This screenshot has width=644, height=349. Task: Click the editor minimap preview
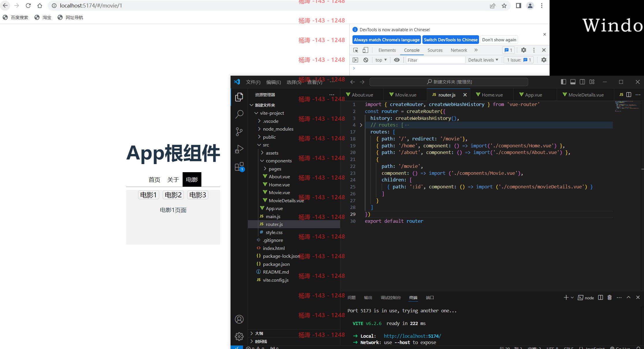[628, 106]
